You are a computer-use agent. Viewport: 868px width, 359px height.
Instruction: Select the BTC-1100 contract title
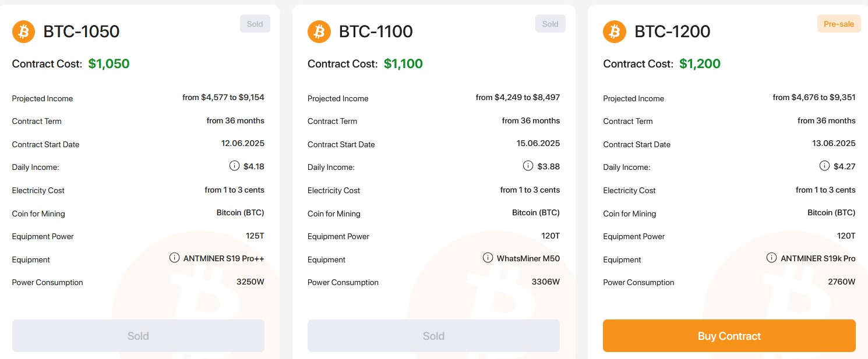[376, 31]
